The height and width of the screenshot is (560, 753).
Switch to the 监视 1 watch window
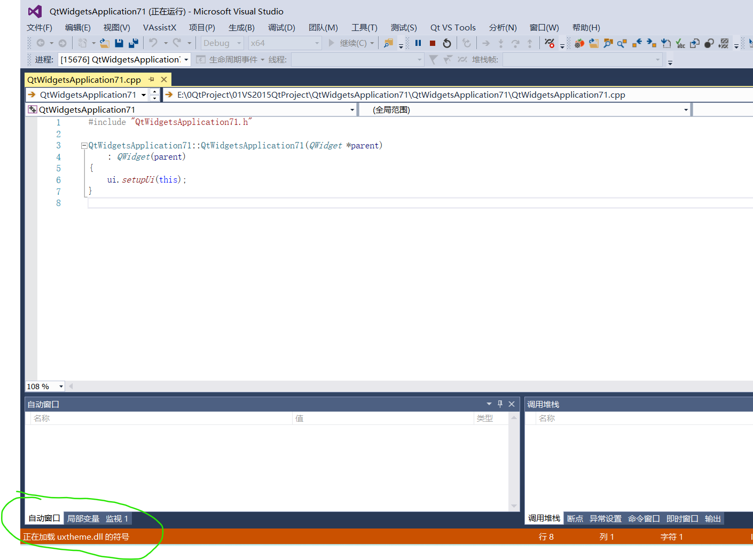[117, 518]
